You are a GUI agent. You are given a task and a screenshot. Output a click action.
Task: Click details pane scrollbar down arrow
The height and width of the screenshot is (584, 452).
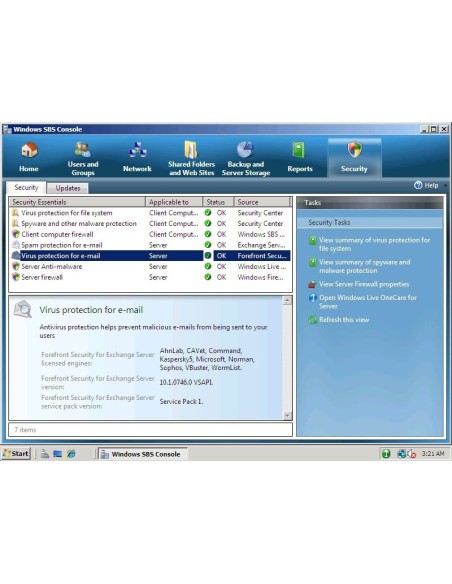click(287, 415)
